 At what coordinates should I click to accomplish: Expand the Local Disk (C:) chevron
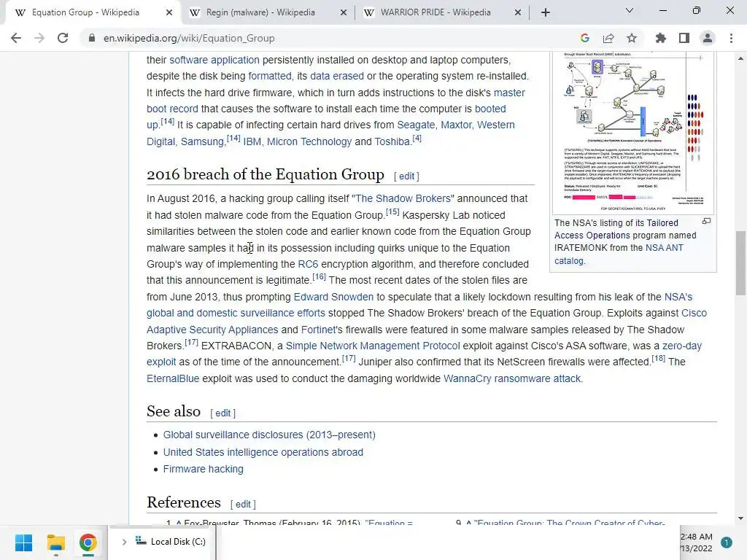pyautogui.click(x=124, y=542)
